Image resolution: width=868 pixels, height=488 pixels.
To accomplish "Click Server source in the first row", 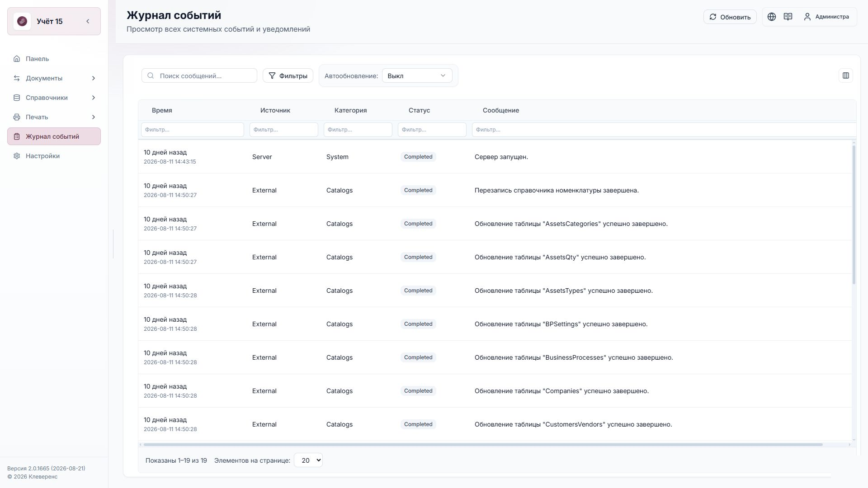I will tap(262, 157).
